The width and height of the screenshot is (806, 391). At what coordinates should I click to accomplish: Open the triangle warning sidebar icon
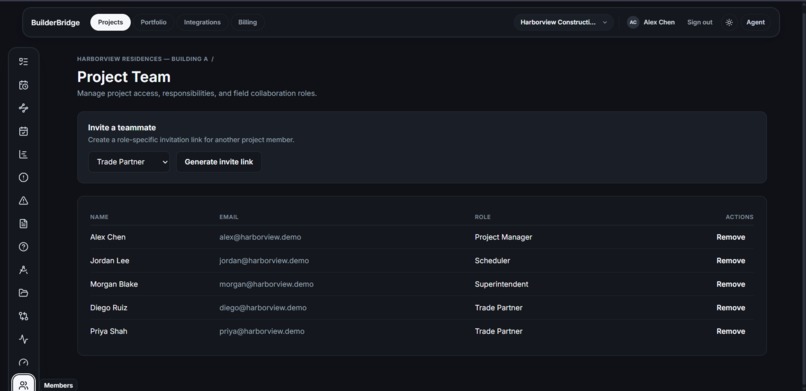coord(23,200)
